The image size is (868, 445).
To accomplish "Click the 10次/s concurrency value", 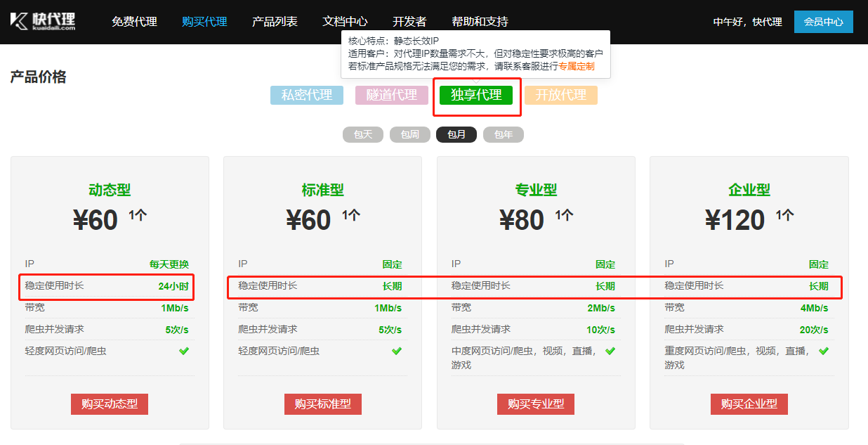I will [x=601, y=330].
